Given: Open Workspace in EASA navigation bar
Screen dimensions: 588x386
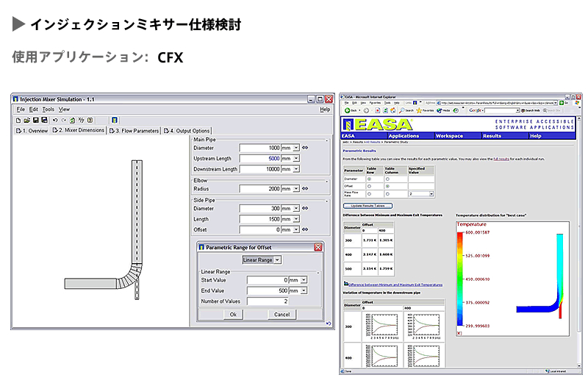Looking at the screenshot, I should pos(449,136).
